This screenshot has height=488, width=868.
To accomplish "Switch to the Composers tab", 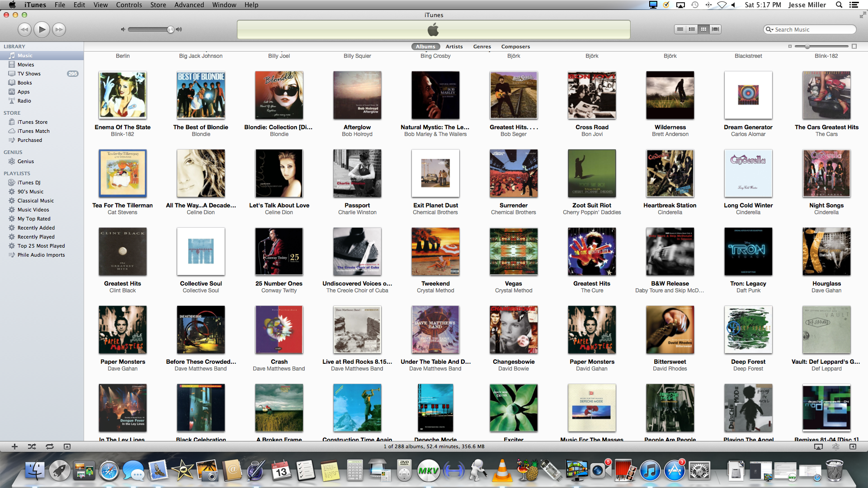I will coord(515,47).
